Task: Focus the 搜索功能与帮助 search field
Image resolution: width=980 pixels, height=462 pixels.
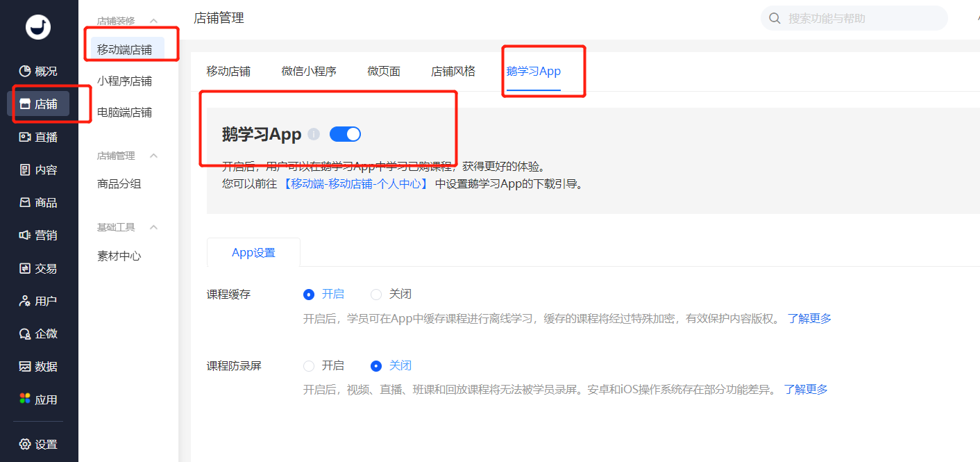Action: 854,19
